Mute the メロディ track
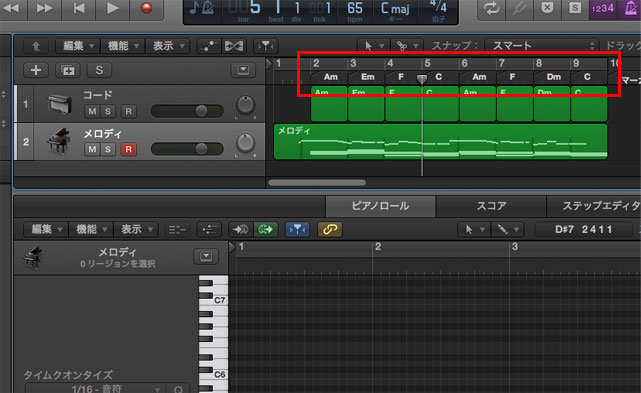This screenshot has height=393, width=641. tap(92, 149)
